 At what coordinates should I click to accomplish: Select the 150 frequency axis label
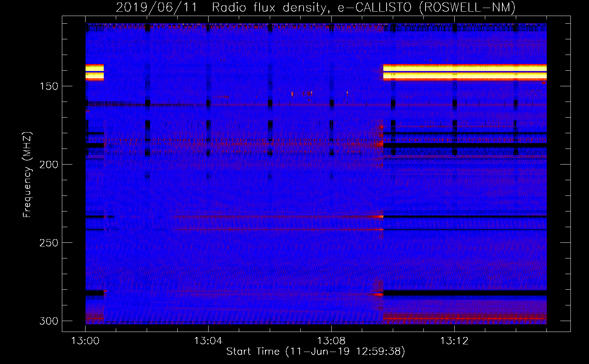49,86
